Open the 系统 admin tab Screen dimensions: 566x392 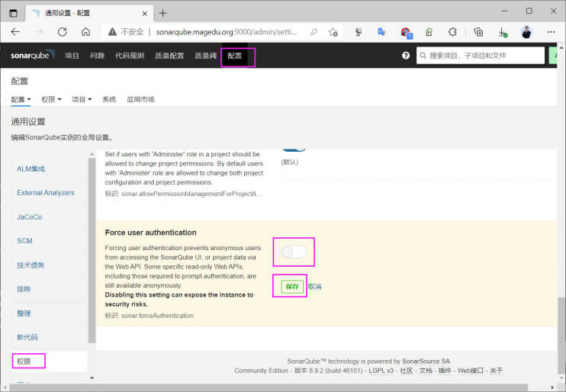(109, 99)
